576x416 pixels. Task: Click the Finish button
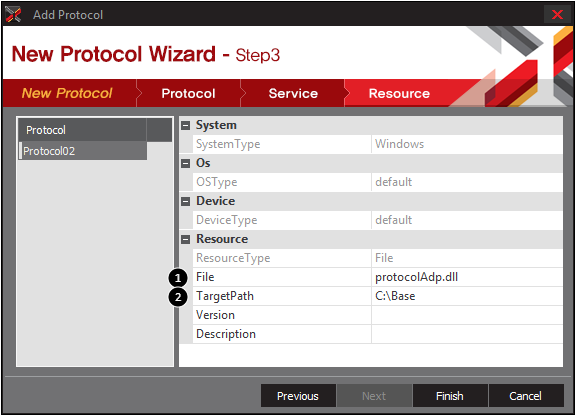tap(450, 396)
